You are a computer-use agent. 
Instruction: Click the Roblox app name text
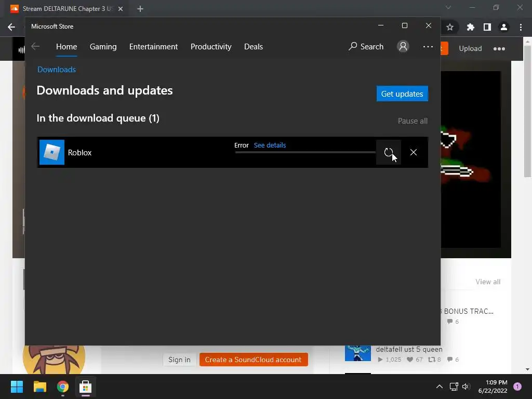pyautogui.click(x=79, y=152)
